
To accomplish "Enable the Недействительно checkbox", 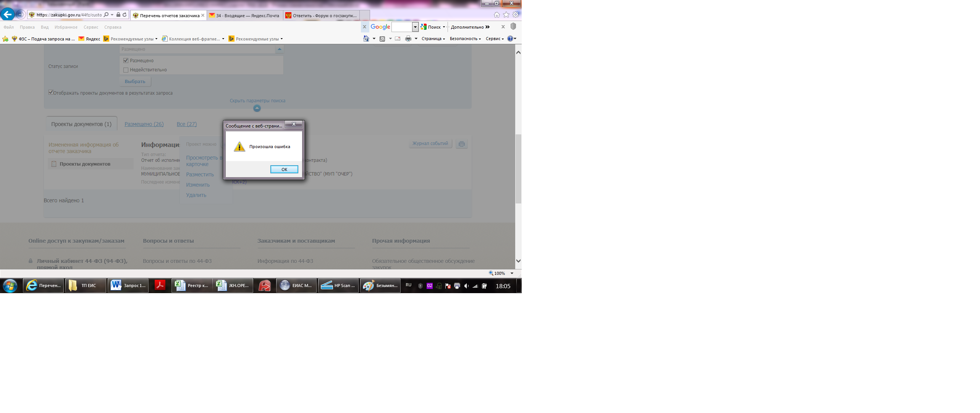I will tap(126, 70).
